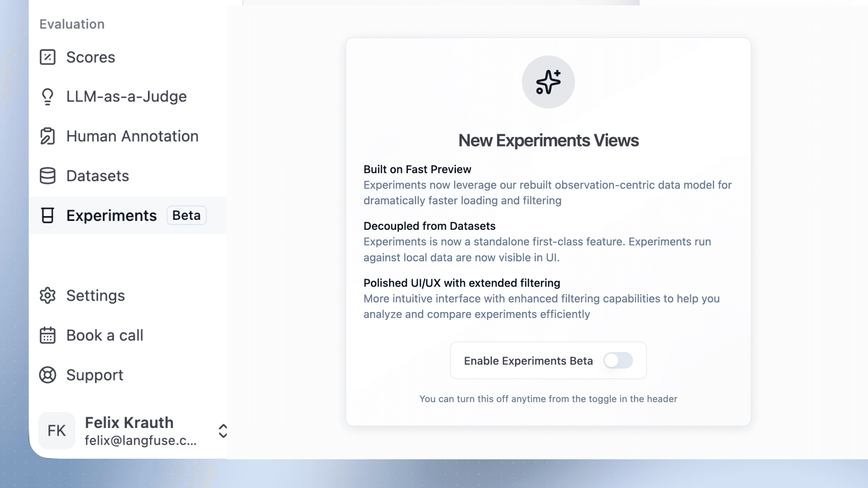Select the Experiments icon
The width and height of the screenshot is (868, 488).
click(47, 215)
